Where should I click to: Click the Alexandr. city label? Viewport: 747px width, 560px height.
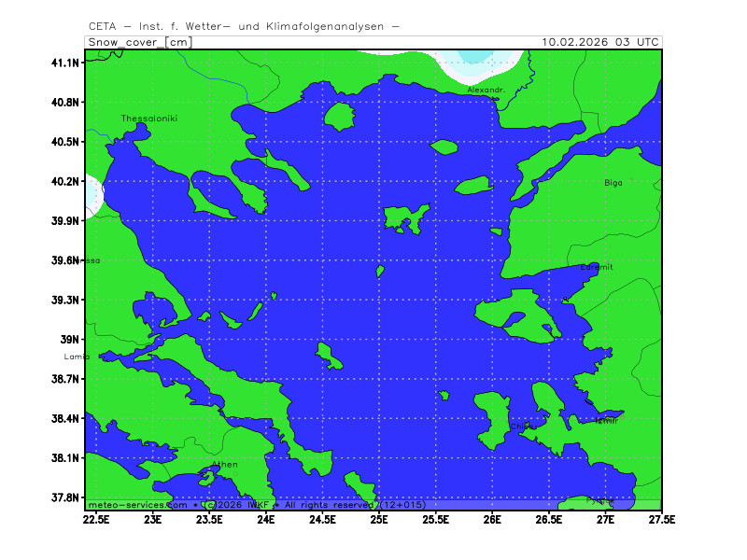click(x=486, y=90)
